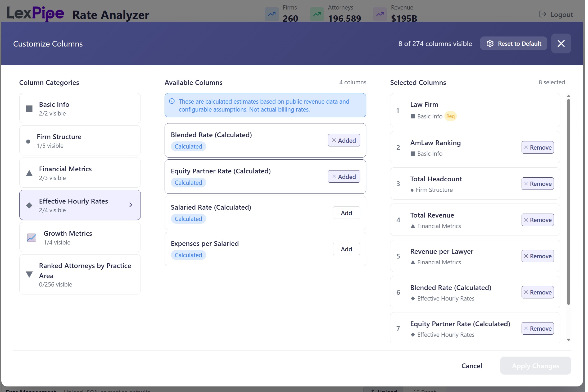
Task: Close the Customize Columns dialog with X
Action: (561, 44)
